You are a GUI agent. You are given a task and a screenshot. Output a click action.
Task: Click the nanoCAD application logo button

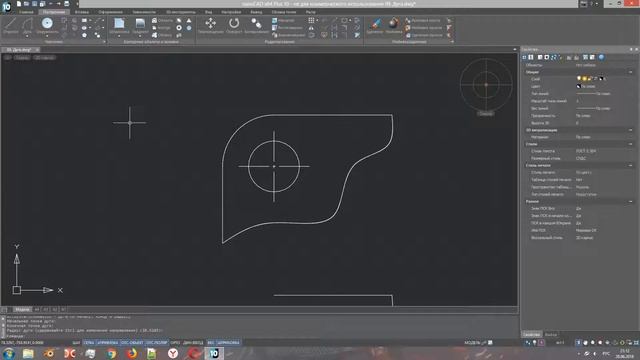pos(7,6)
